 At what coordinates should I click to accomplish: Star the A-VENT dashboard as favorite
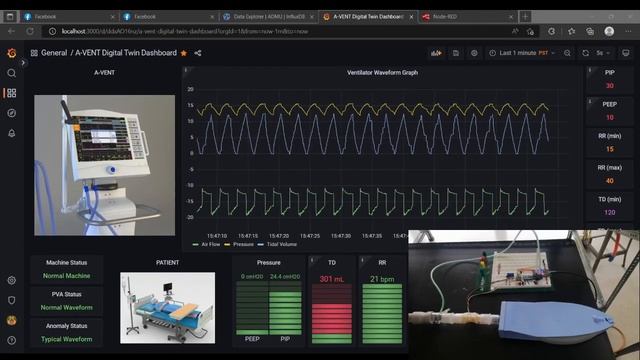184,53
